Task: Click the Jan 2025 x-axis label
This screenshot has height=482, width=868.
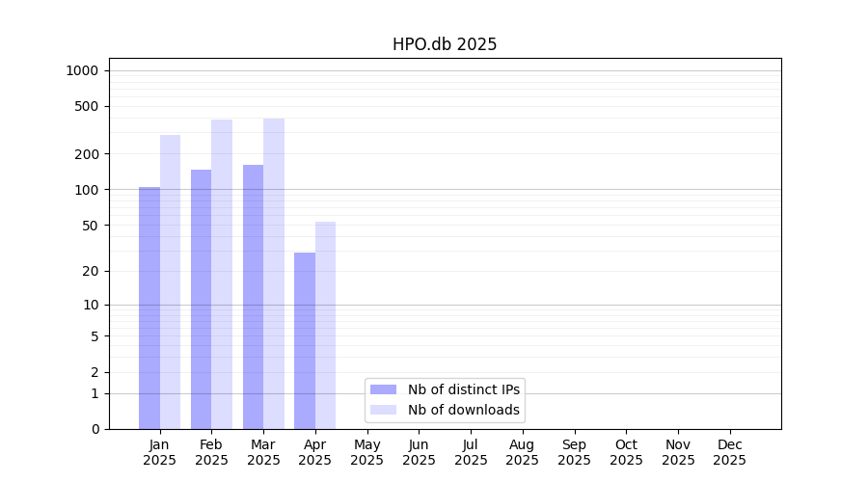Action: click(160, 452)
